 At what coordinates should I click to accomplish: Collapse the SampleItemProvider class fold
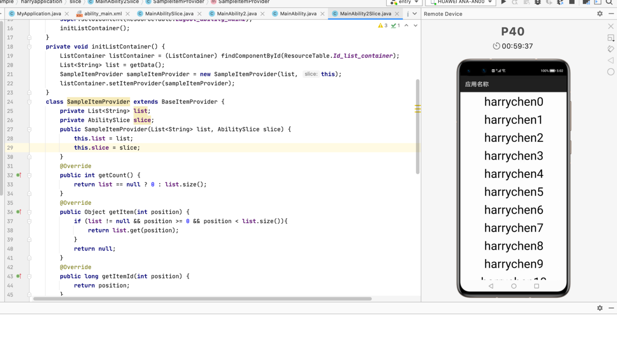tap(29, 101)
